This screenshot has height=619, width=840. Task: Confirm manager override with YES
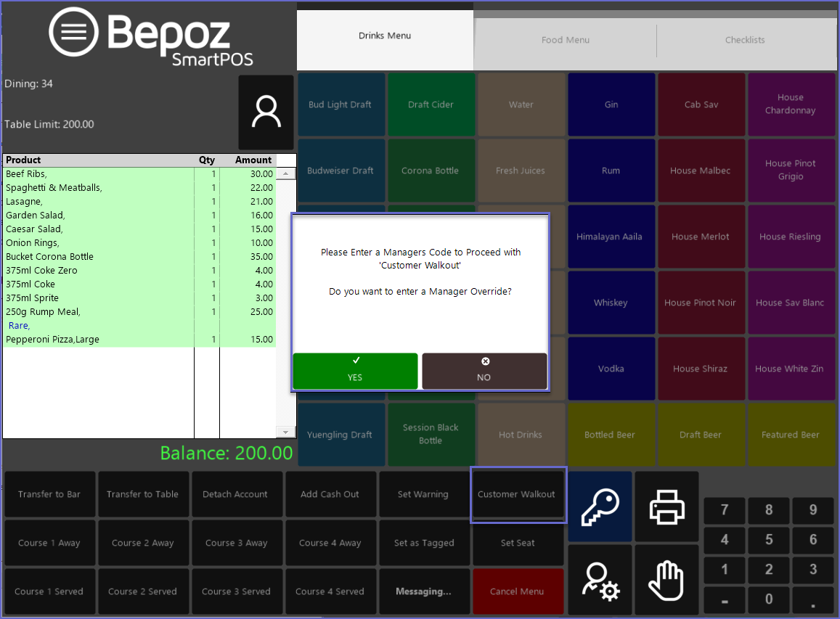click(355, 371)
